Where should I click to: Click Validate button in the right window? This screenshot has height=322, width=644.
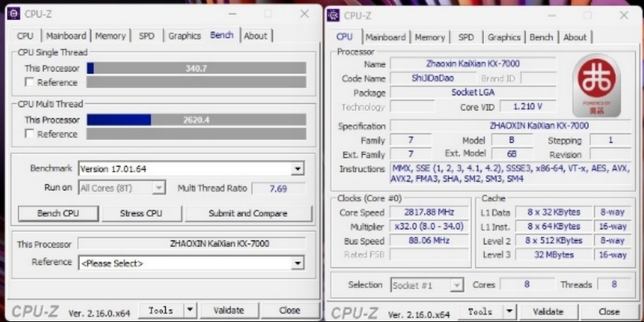click(x=548, y=312)
